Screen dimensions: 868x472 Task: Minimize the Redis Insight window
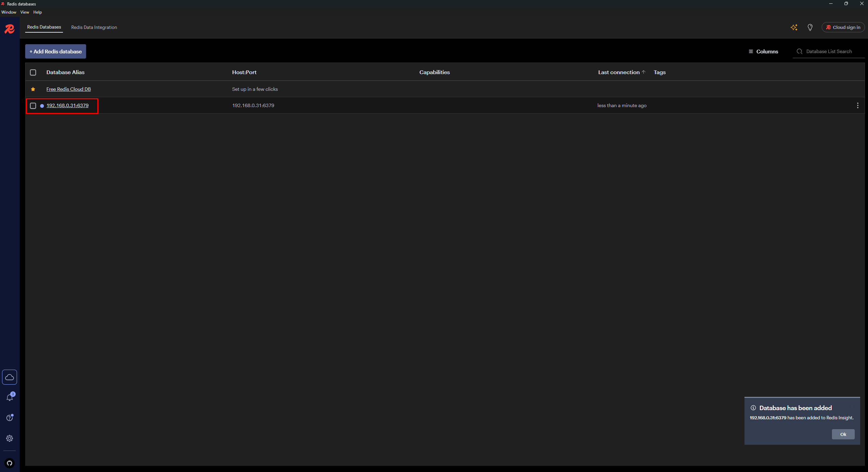point(831,4)
